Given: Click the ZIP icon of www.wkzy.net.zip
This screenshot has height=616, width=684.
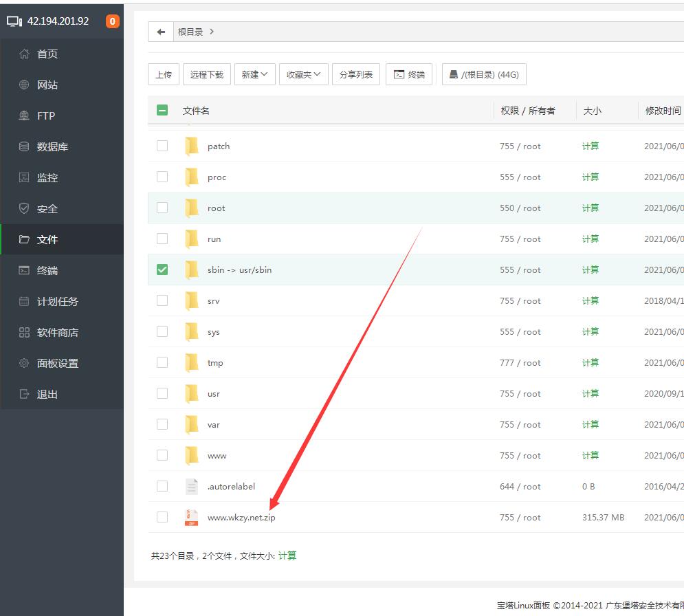Looking at the screenshot, I should (x=191, y=518).
